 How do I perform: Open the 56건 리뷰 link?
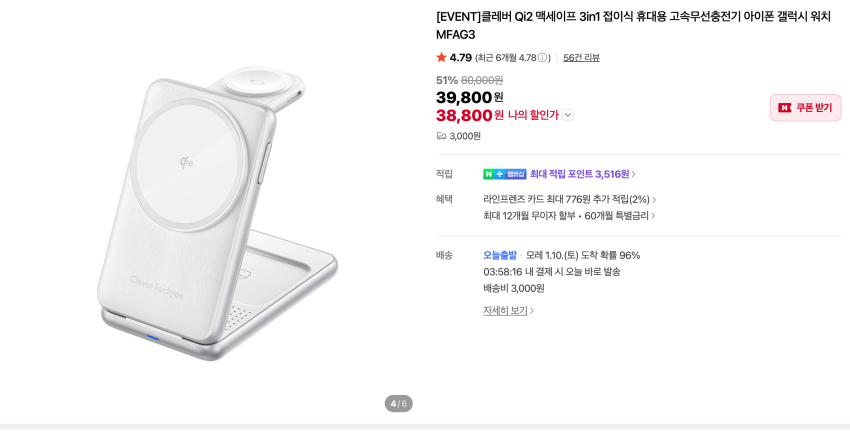pos(581,58)
